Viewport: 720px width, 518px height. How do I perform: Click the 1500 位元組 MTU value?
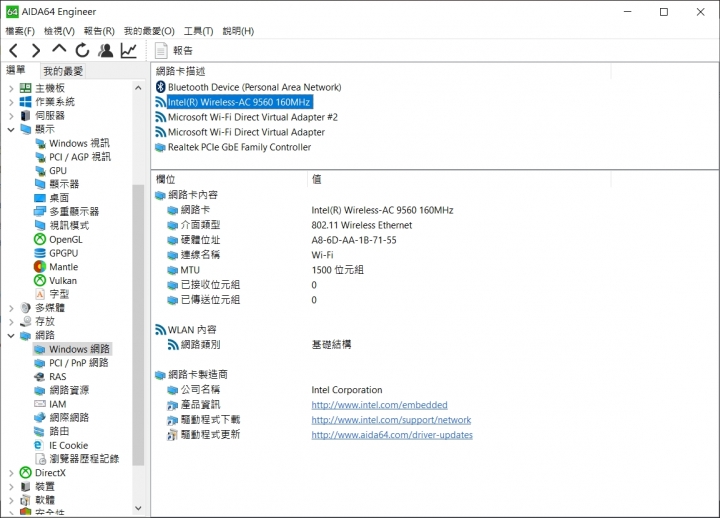(x=338, y=270)
